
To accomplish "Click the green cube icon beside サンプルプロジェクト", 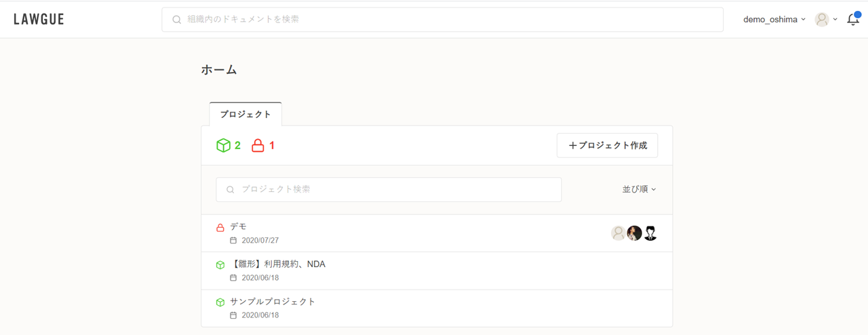I will pyautogui.click(x=220, y=302).
